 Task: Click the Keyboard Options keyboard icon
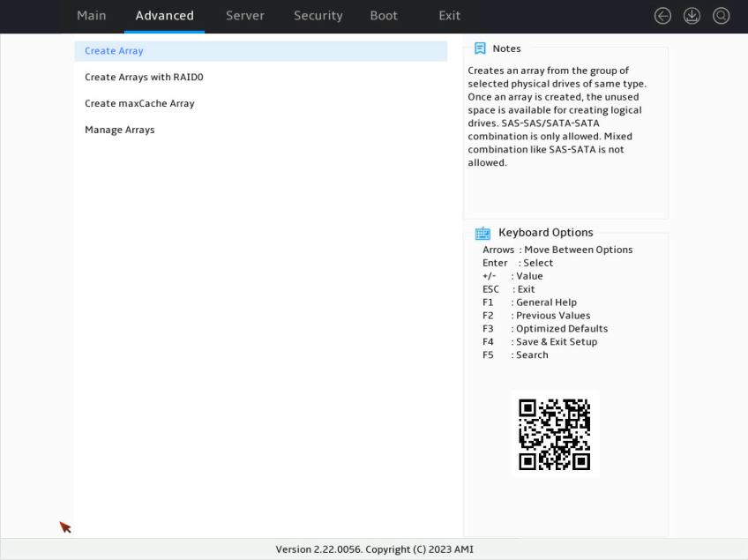(482, 233)
